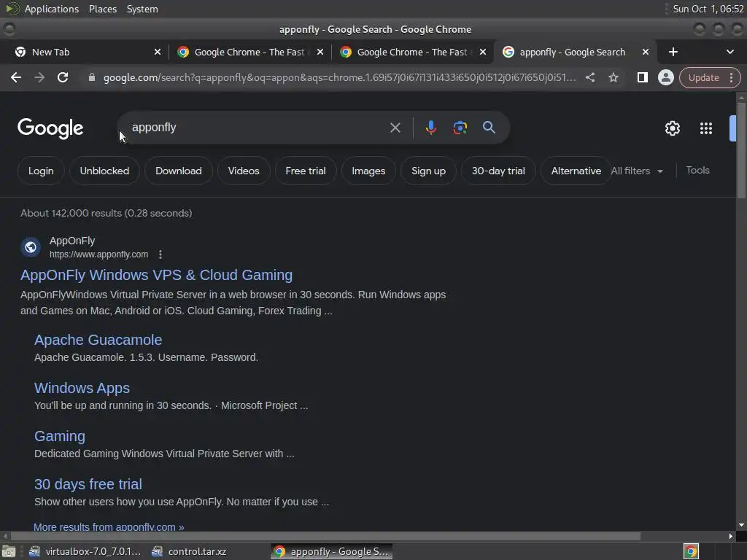
Task: Open Google quick settings gear
Action: 672,128
